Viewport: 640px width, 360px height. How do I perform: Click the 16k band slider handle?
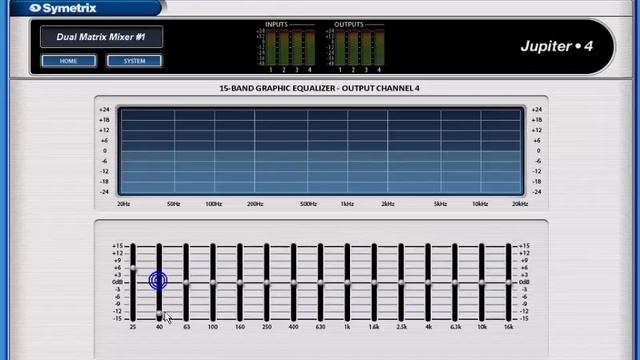509,282
